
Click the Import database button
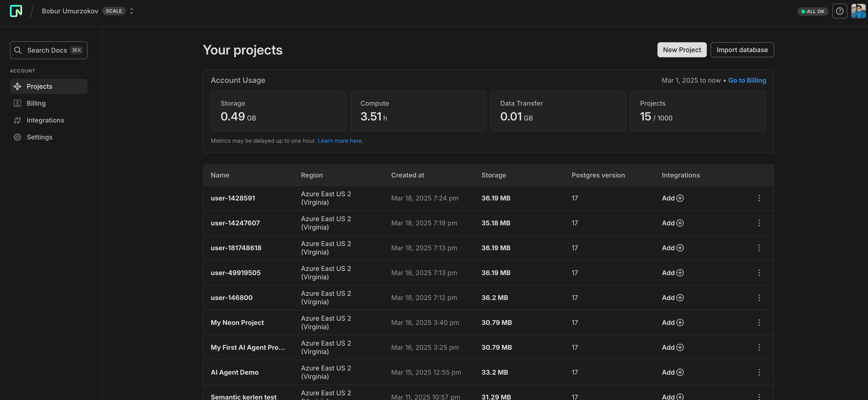click(742, 50)
